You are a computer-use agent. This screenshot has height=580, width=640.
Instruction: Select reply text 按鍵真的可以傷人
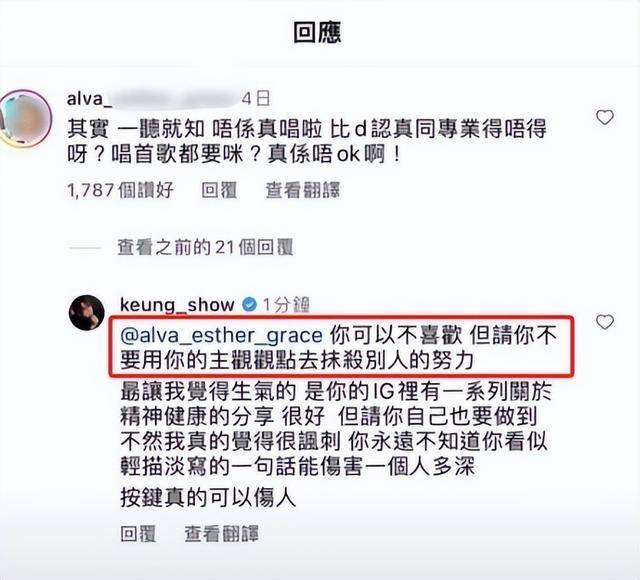pos(208,498)
